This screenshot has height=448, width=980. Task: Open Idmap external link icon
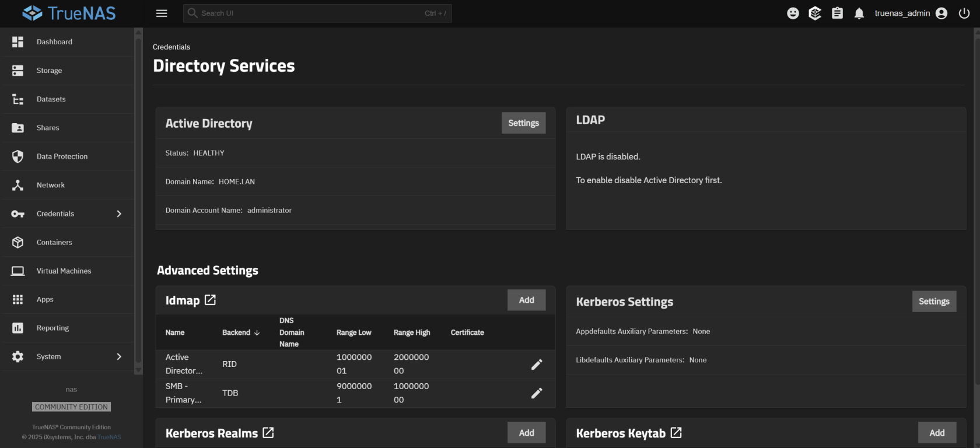tap(210, 300)
